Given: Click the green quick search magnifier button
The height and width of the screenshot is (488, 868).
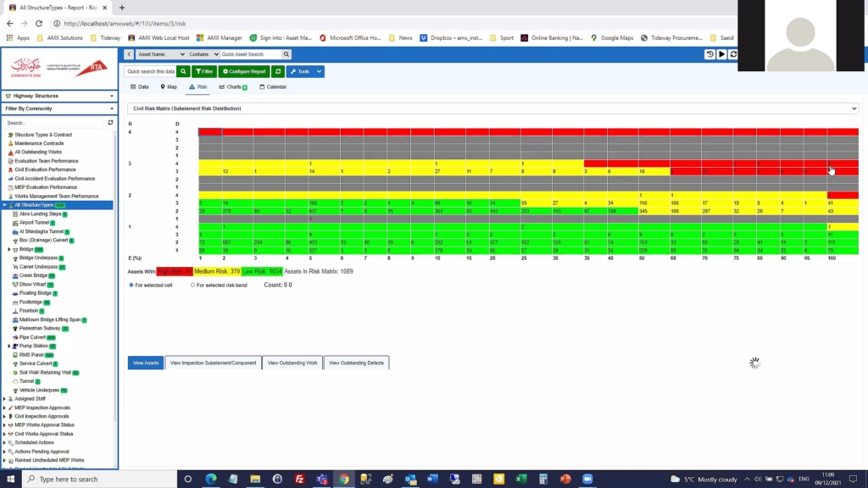Looking at the screenshot, I should (x=183, y=72).
